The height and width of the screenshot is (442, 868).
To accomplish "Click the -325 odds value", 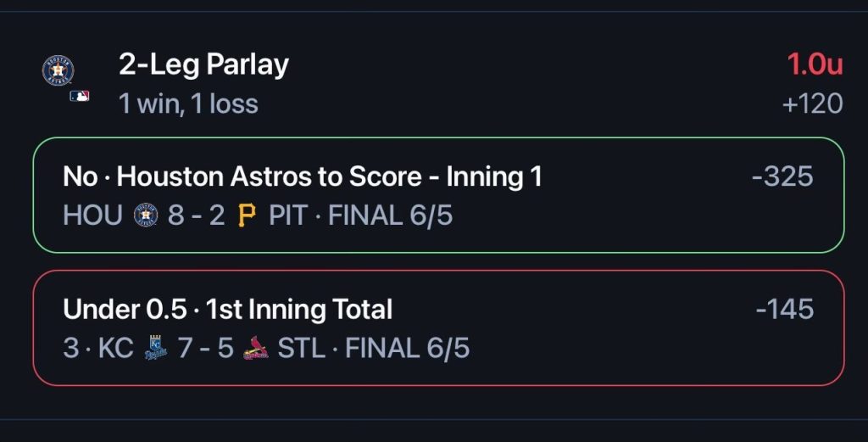I will (x=782, y=176).
